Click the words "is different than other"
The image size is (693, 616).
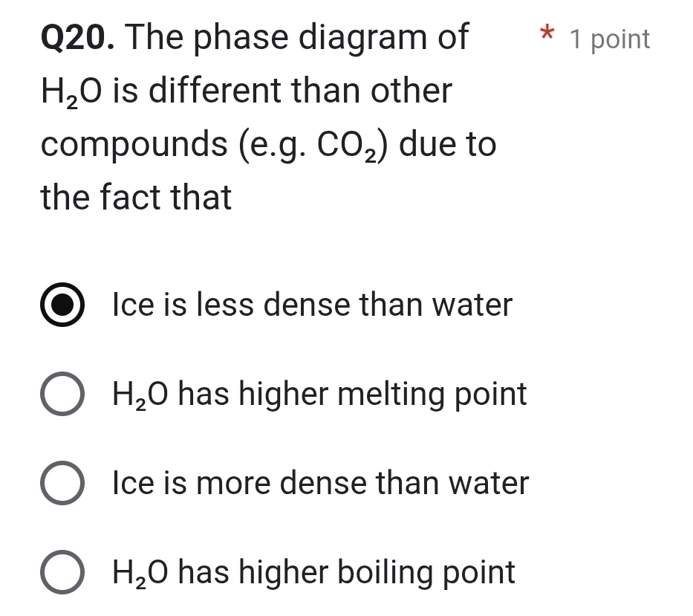(x=276, y=91)
